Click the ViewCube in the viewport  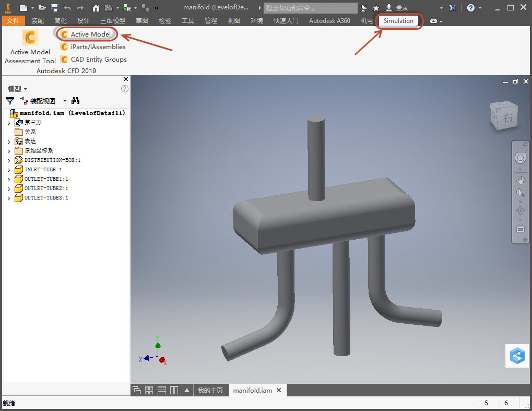(504, 116)
